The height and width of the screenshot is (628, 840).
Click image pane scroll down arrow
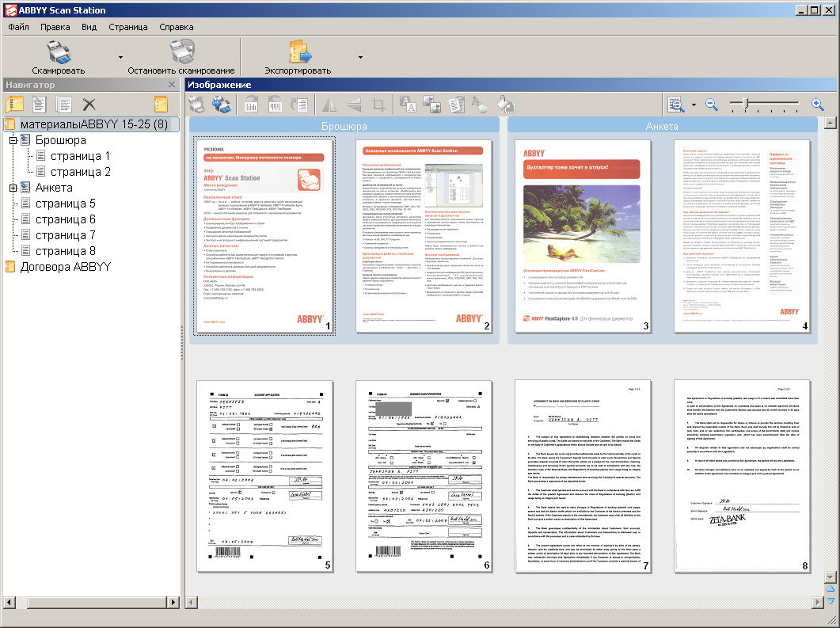830,577
